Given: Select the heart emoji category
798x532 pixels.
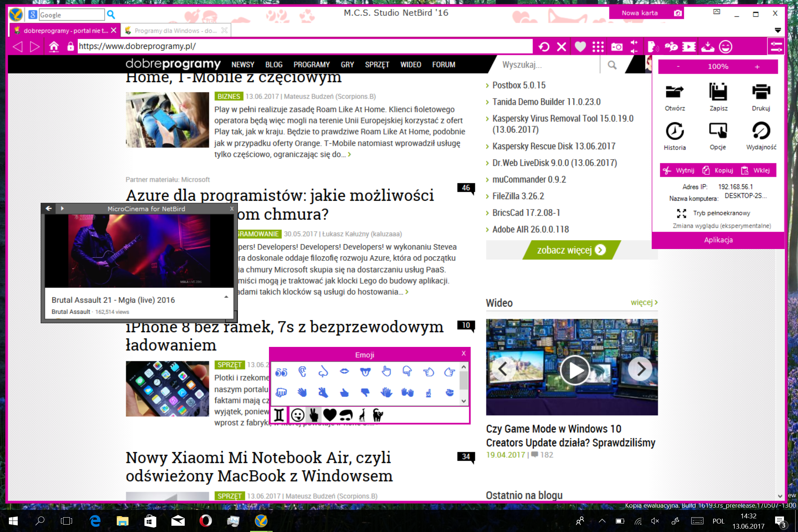Looking at the screenshot, I should click(x=330, y=415).
